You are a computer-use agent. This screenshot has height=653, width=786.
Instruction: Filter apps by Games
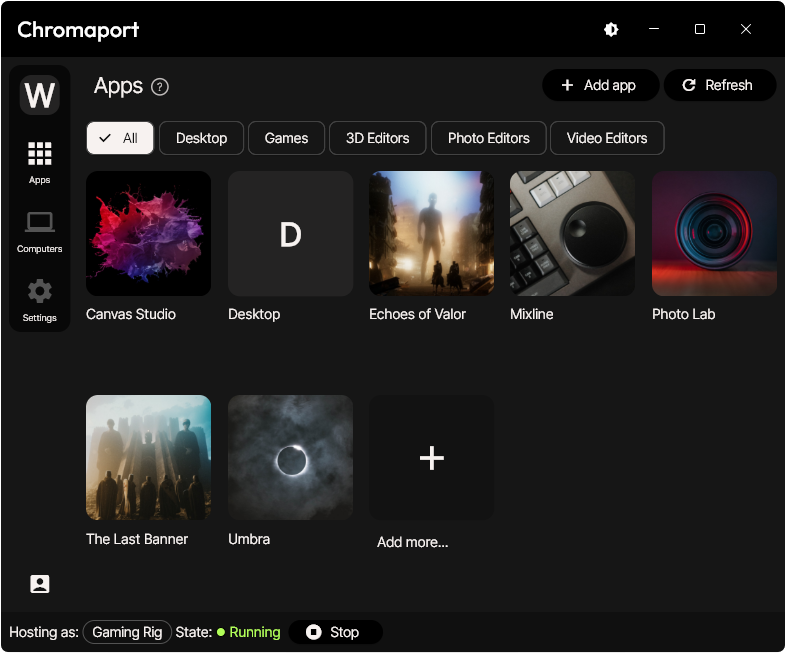[x=286, y=138]
